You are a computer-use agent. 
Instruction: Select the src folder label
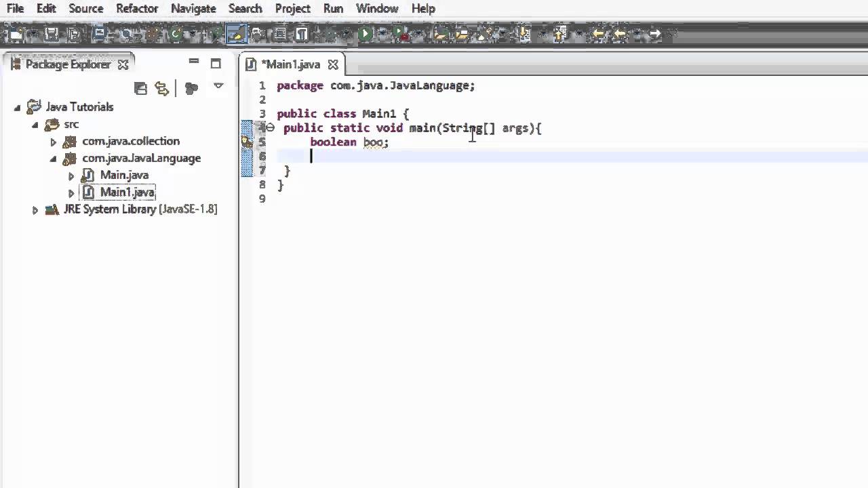click(x=71, y=124)
